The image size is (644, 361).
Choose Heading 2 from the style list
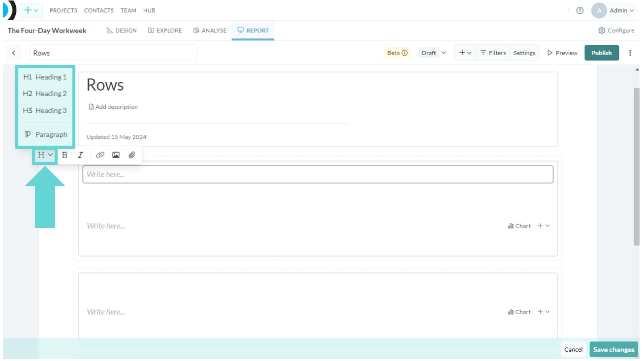click(x=45, y=94)
